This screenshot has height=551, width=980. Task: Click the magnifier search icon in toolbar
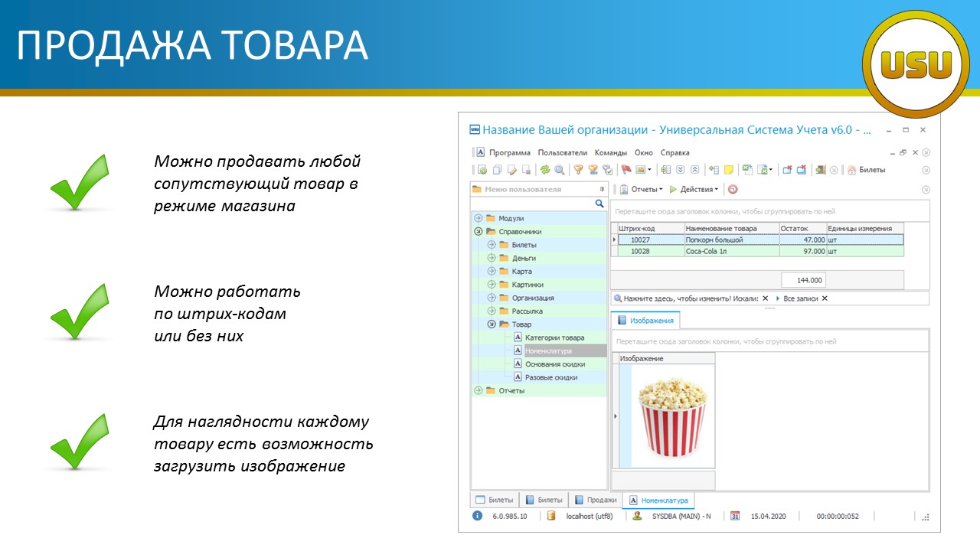pyautogui.click(x=560, y=170)
